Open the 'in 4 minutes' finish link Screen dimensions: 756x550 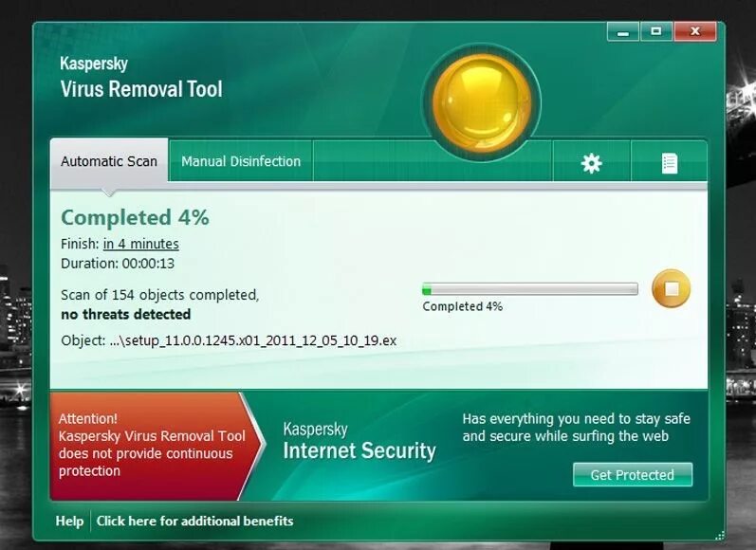coord(140,244)
